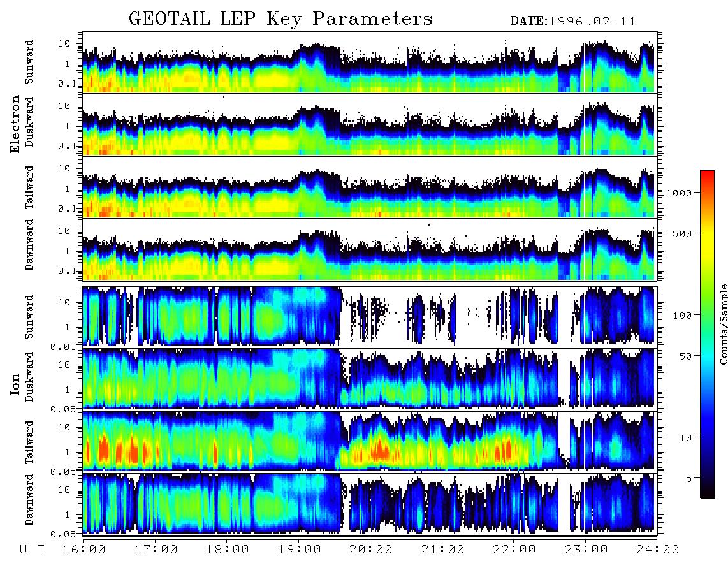
Task: Click the '500' color scale label
Action: click(682, 233)
